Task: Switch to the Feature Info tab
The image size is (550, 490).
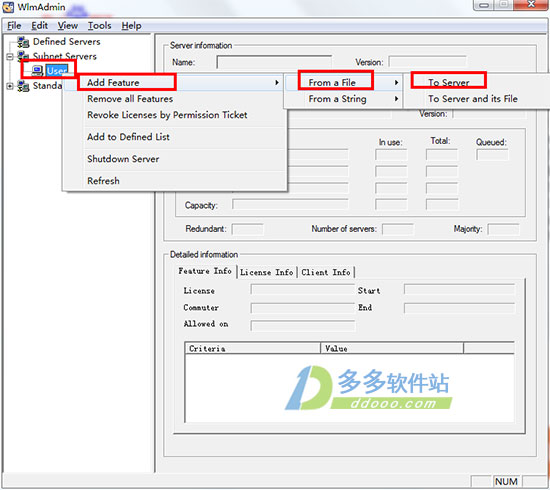Action: point(205,271)
